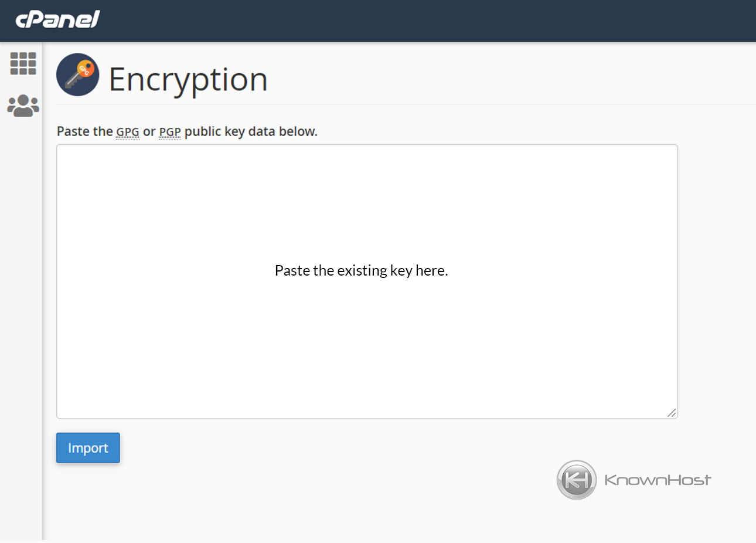Open the apps launcher grid in the left sidebar

coord(23,64)
